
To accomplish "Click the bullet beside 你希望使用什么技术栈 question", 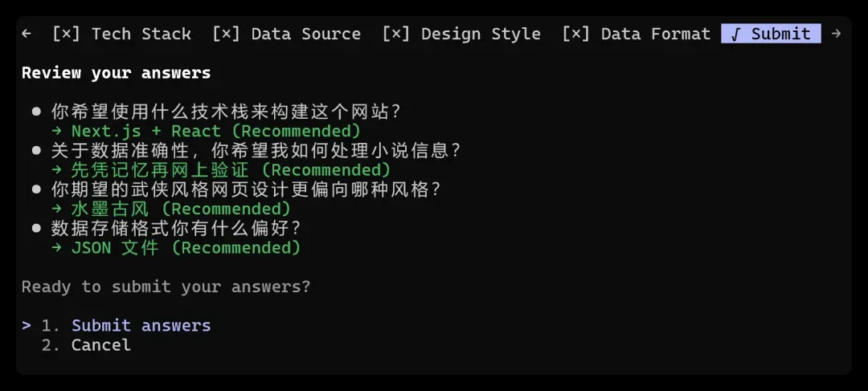I will pyautogui.click(x=36, y=112).
